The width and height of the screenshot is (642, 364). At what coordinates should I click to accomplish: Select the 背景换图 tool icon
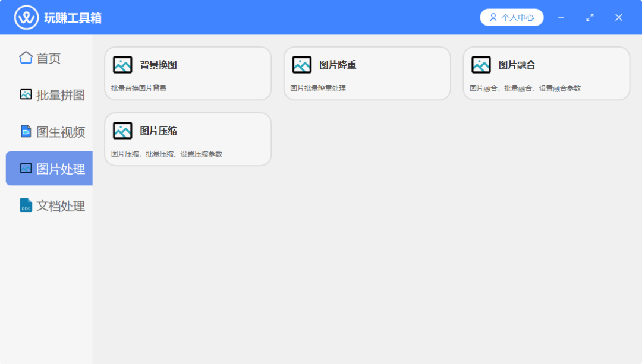click(x=122, y=64)
